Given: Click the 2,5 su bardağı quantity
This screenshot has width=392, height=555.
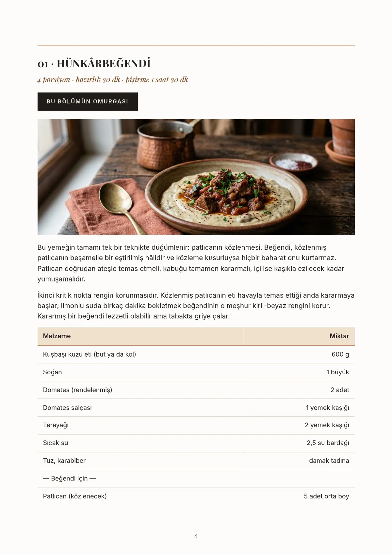Looking at the screenshot, I should 328,443.
